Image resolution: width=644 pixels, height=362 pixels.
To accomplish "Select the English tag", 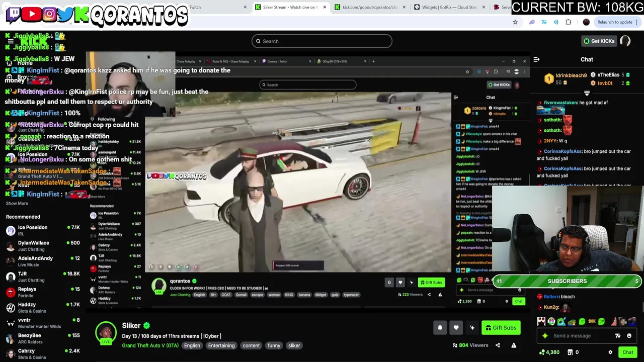I will (x=192, y=345).
